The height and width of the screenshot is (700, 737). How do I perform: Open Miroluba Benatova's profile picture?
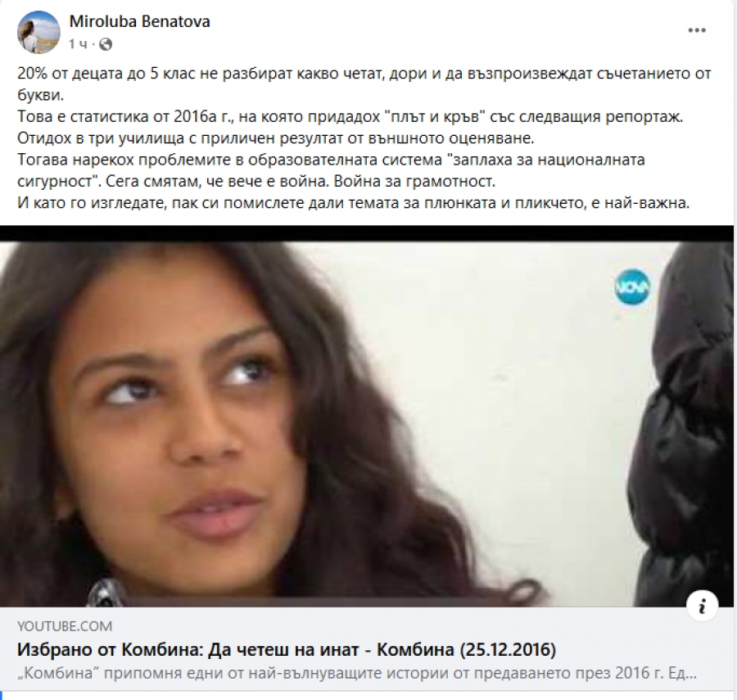coord(38,33)
